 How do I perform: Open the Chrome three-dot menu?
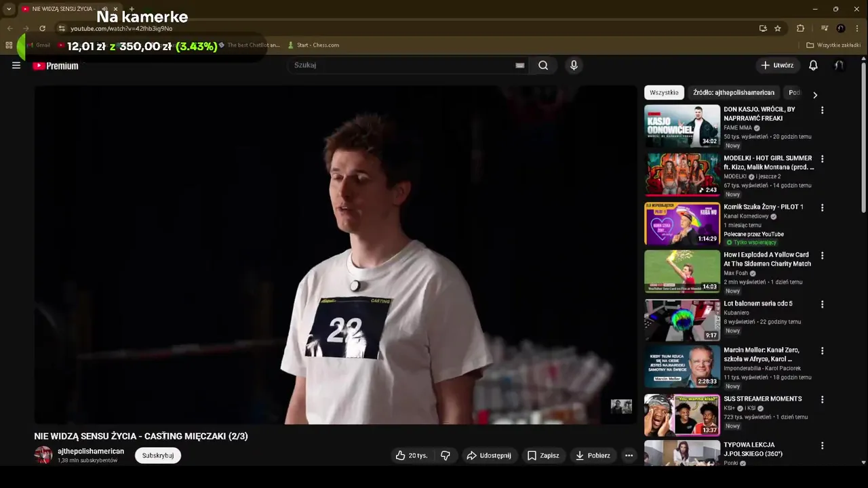tap(857, 28)
